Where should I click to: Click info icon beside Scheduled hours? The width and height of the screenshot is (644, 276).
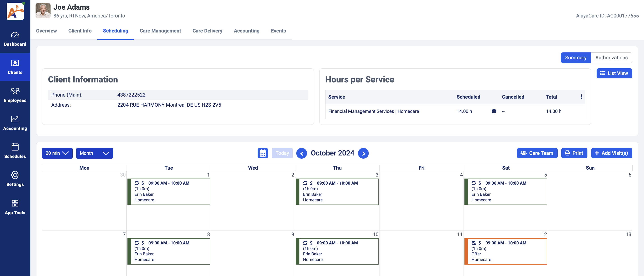pyautogui.click(x=494, y=111)
